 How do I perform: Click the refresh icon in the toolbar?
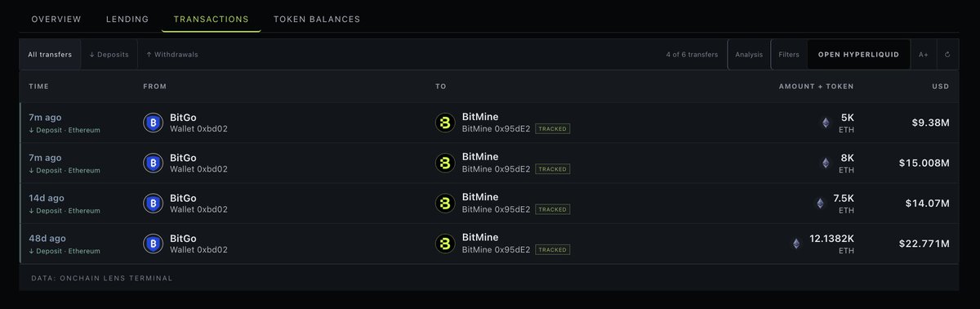pyautogui.click(x=947, y=55)
